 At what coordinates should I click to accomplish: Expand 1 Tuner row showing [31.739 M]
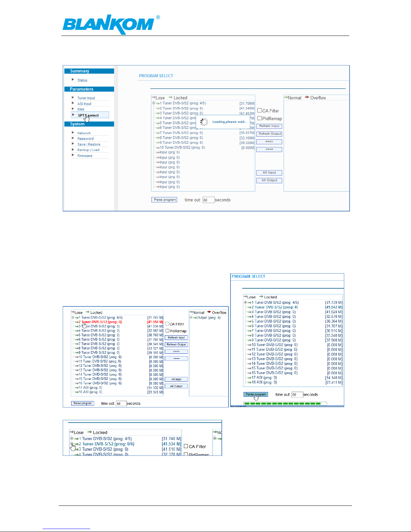pyautogui.click(x=245, y=302)
